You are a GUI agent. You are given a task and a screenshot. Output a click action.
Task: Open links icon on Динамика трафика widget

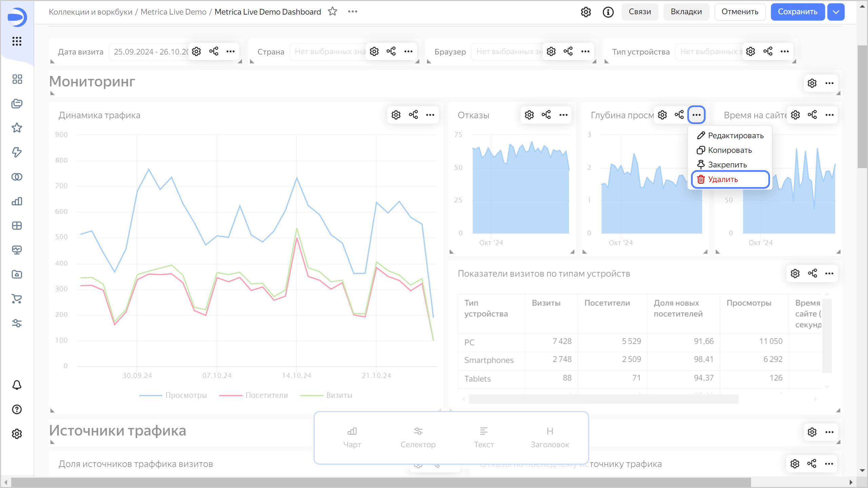click(413, 115)
